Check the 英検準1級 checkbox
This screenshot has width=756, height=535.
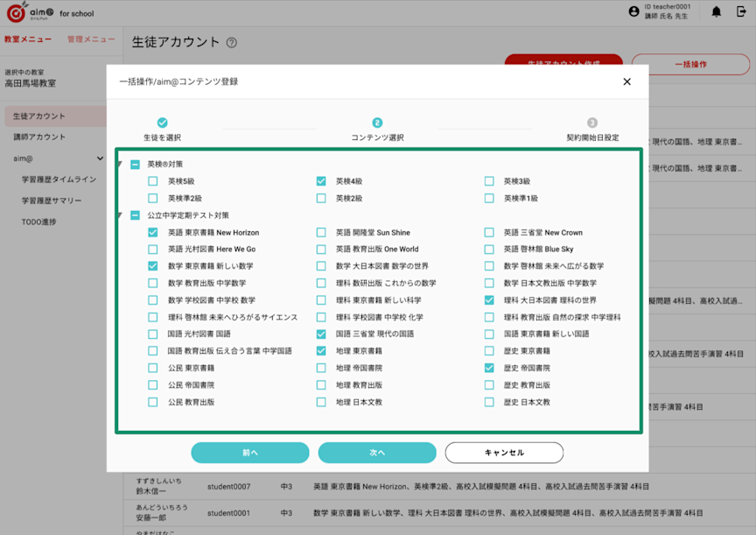tap(489, 198)
